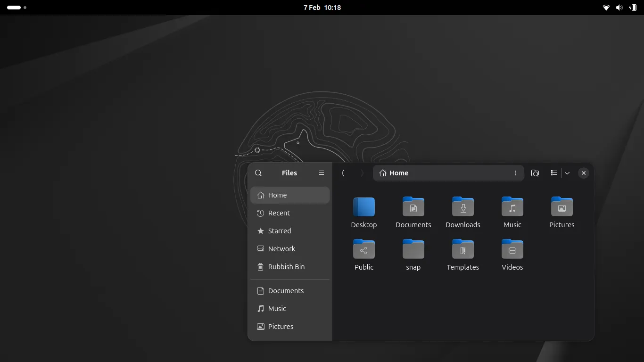This screenshot has width=644, height=362.
Task: Select the Documents entry in the sidebar
Action: [286, 291]
